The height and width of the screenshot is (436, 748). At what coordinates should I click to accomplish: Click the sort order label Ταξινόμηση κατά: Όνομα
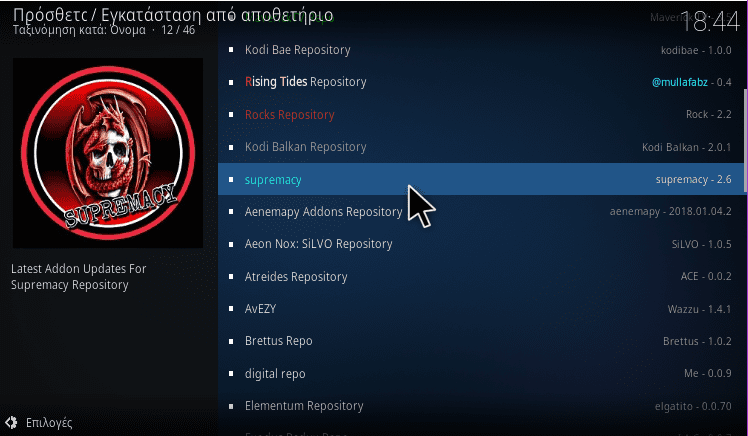[79, 30]
